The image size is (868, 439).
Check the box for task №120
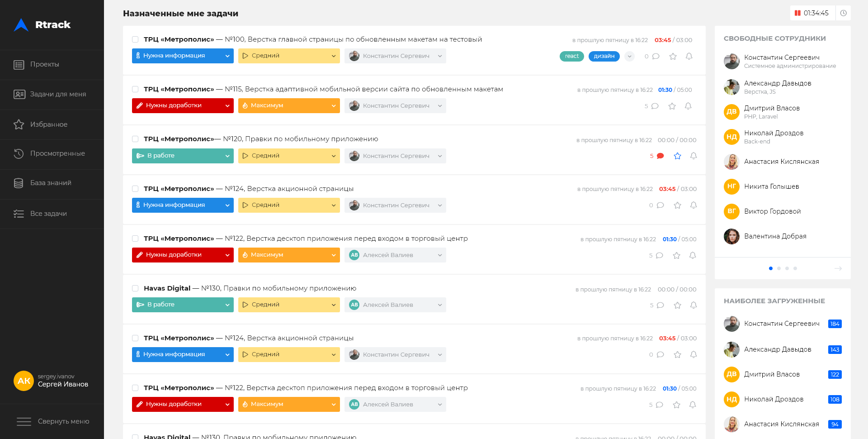pos(135,139)
